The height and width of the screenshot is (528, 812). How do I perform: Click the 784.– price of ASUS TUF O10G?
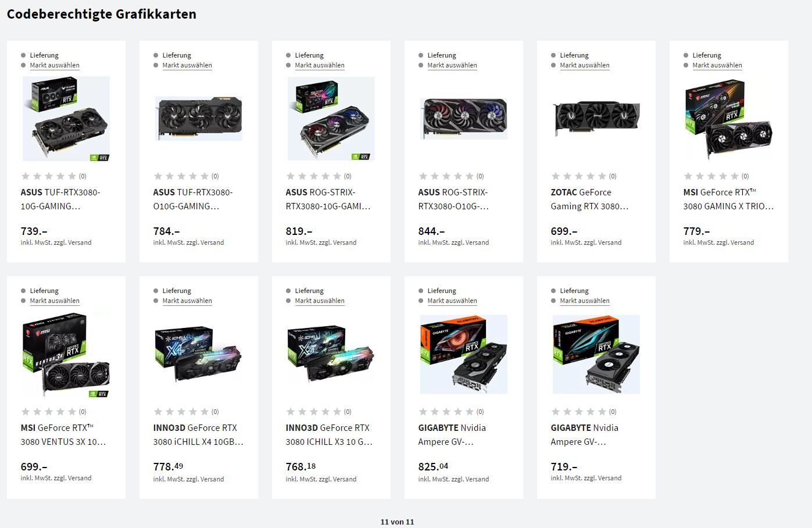(166, 231)
